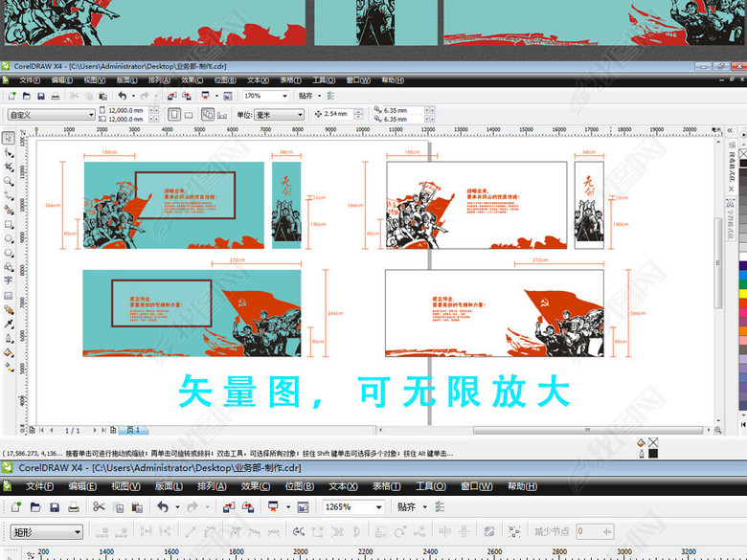Click the Save icon in the upper toolbar
This screenshot has height=560, width=747.
[x=41, y=97]
